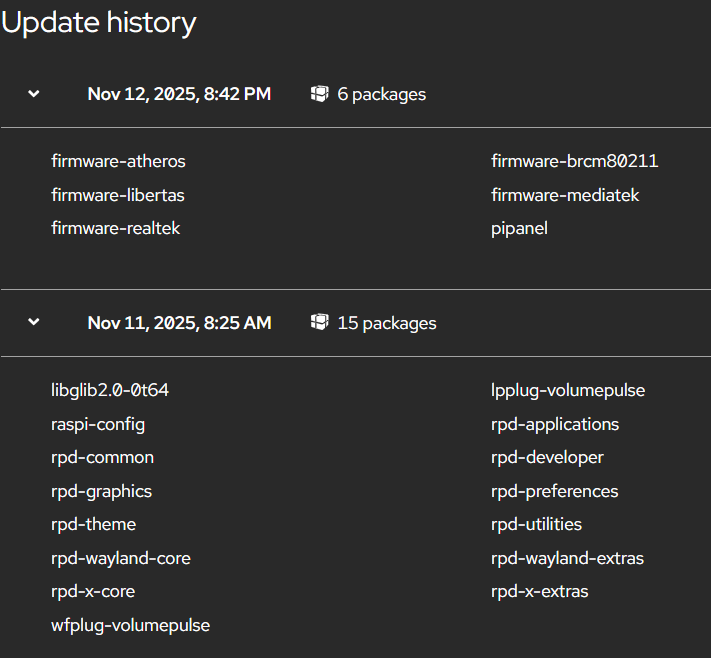Click the firmware-brcm80211 package entry
Viewport: 711px width, 658px height.
[574, 161]
